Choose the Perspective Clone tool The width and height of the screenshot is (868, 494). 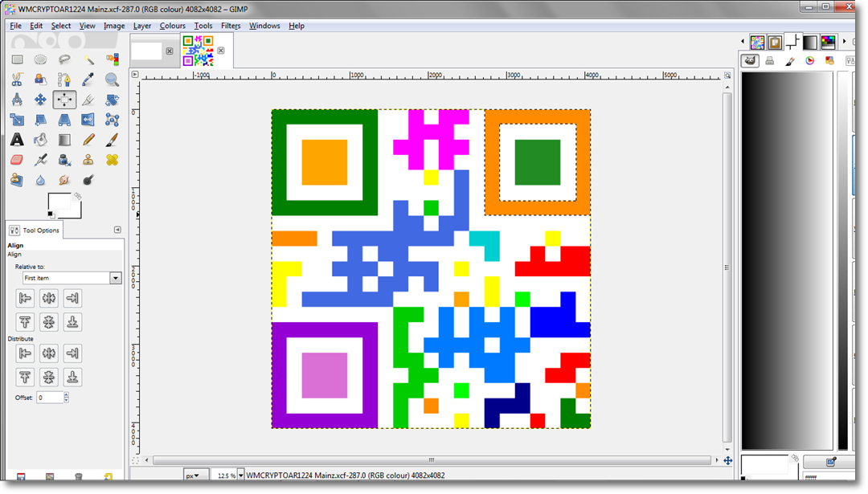(x=17, y=180)
